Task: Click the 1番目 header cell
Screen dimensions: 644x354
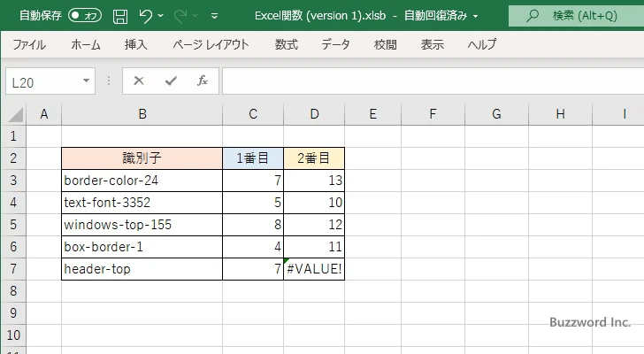Action: tap(253, 158)
